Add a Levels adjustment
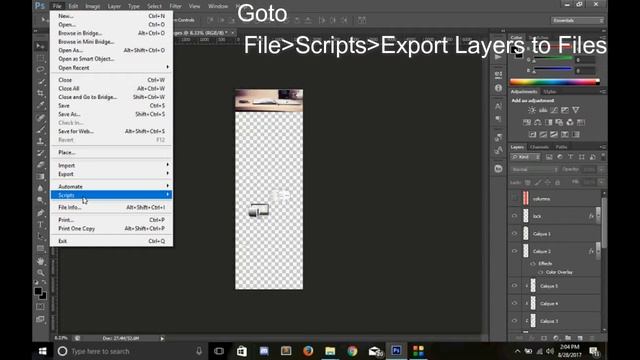 (x=543, y=110)
